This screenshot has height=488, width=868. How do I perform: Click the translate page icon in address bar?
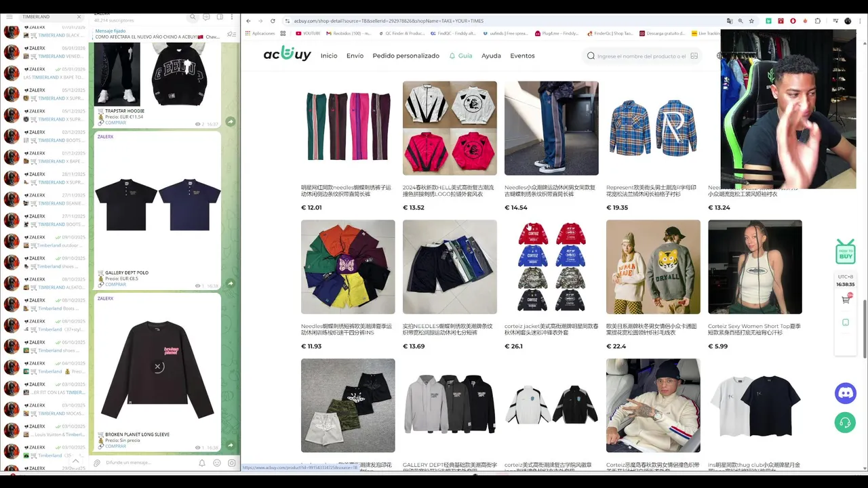point(730,21)
